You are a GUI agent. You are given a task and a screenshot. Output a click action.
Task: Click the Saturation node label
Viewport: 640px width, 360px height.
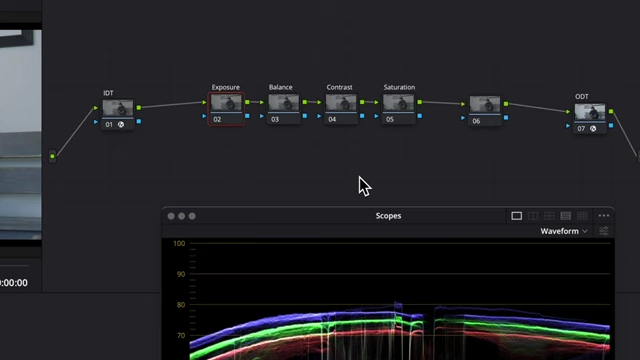(399, 87)
